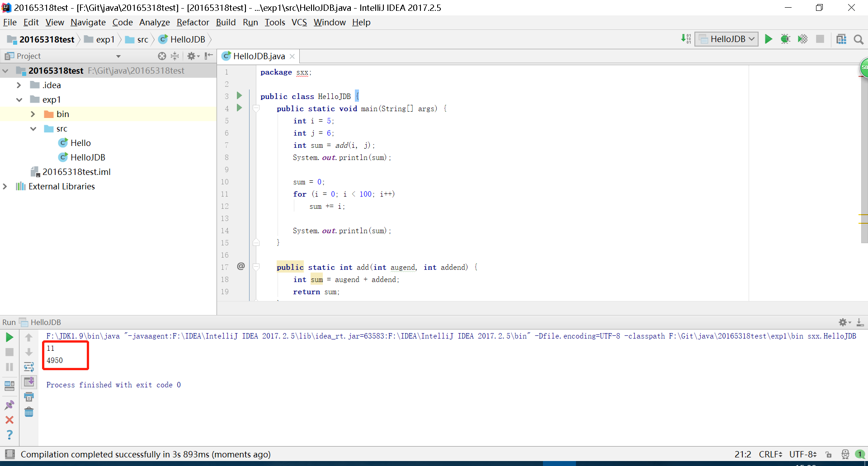Open Run panel help question mark
Image resolution: width=868 pixels, height=466 pixels.
9,435
